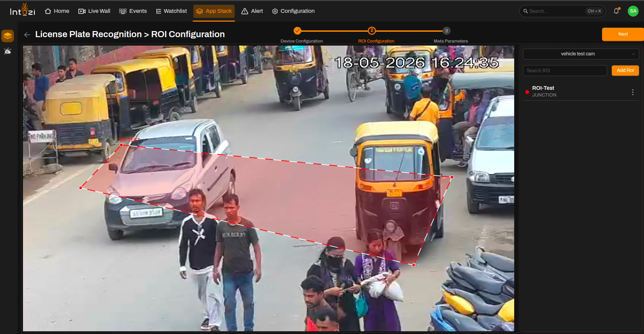The image size is (644, 334).
Task: Go to the Device Configuration completed step
Action: pyautogui.click(x=297, y=31)
